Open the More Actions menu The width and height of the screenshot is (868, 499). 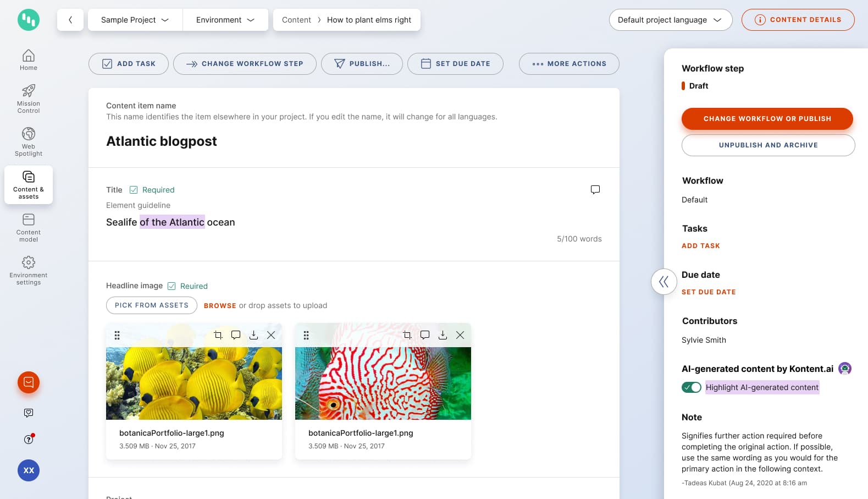[569, 64]
